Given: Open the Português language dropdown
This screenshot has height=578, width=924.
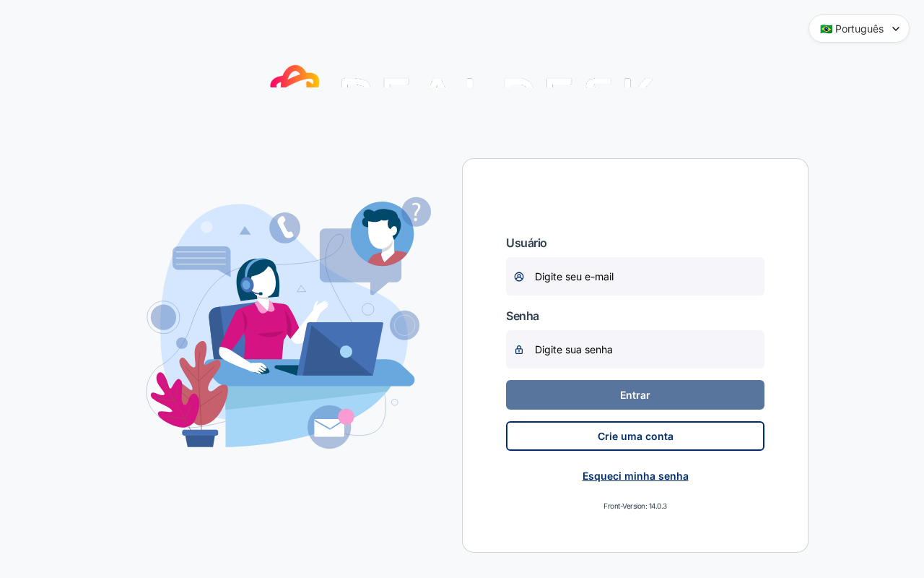Looking at the screenshot, I should point(859,29).
